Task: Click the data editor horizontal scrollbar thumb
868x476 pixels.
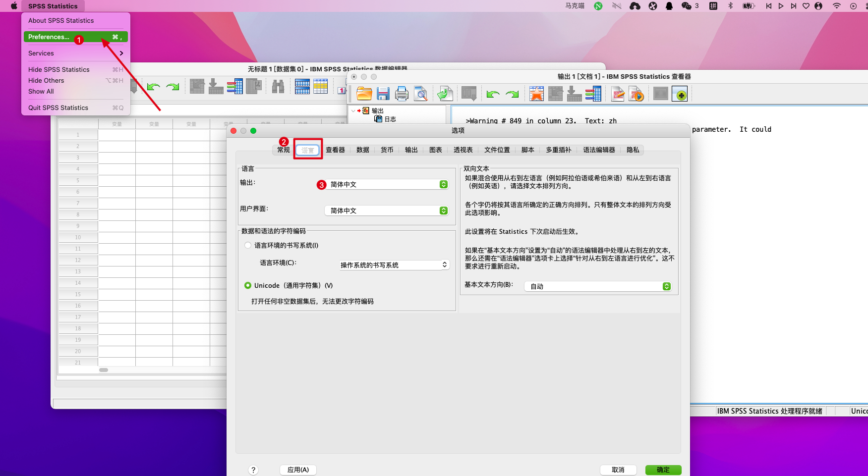Action: tap(104, 370)
